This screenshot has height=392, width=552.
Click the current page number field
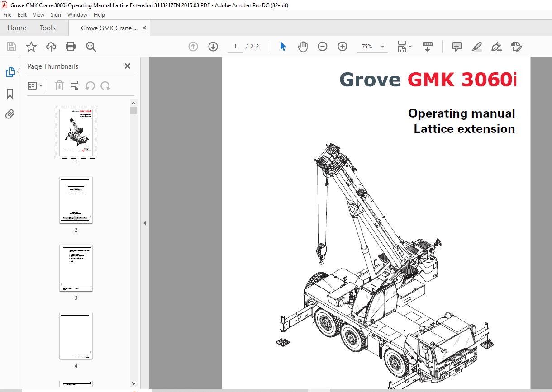pos(235,47)
